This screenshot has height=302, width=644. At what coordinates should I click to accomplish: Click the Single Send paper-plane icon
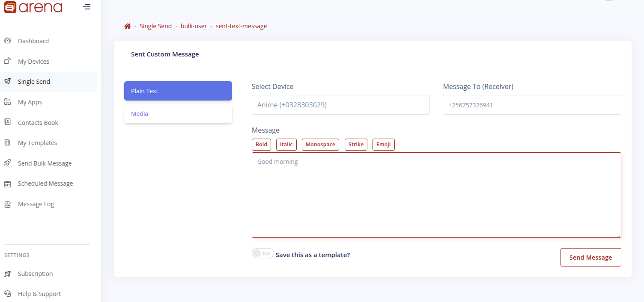tap(7, 81)
